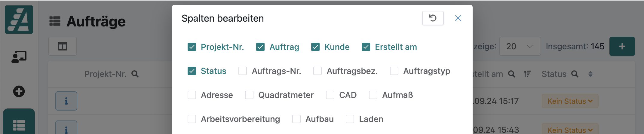
Task: Click the sort icon next to Erstellt am
Action: 527,74
